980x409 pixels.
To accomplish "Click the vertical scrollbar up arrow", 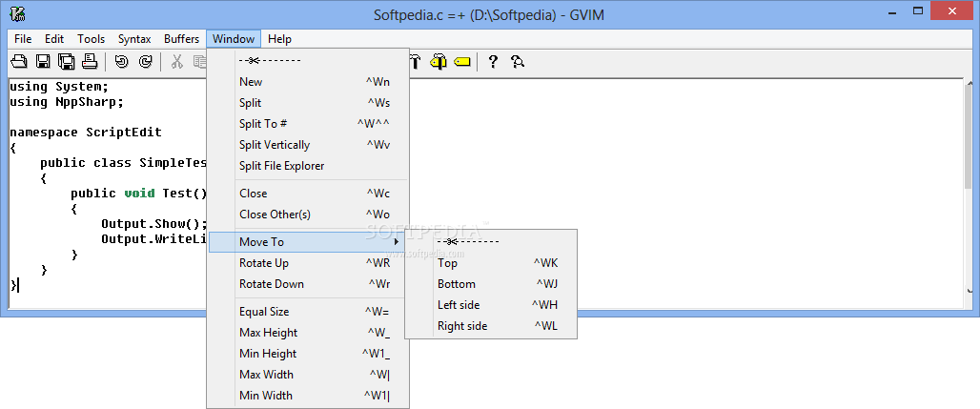I will pos(970,84).
